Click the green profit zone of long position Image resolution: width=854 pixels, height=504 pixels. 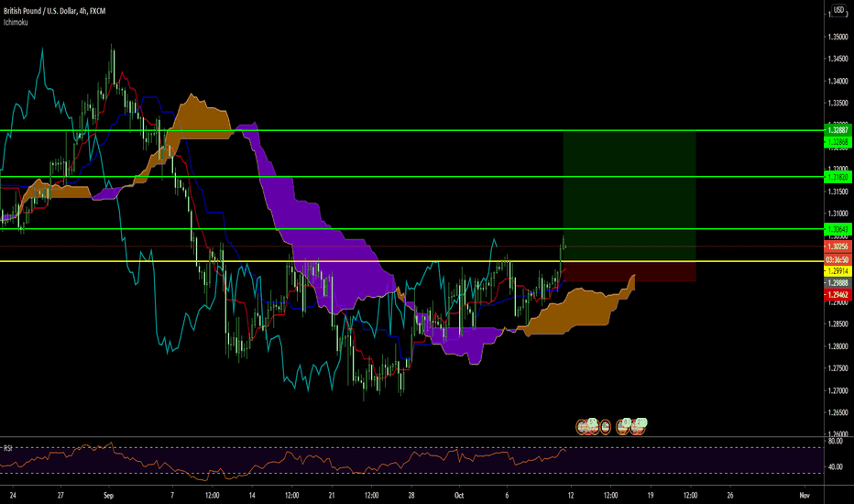(630, 195)
